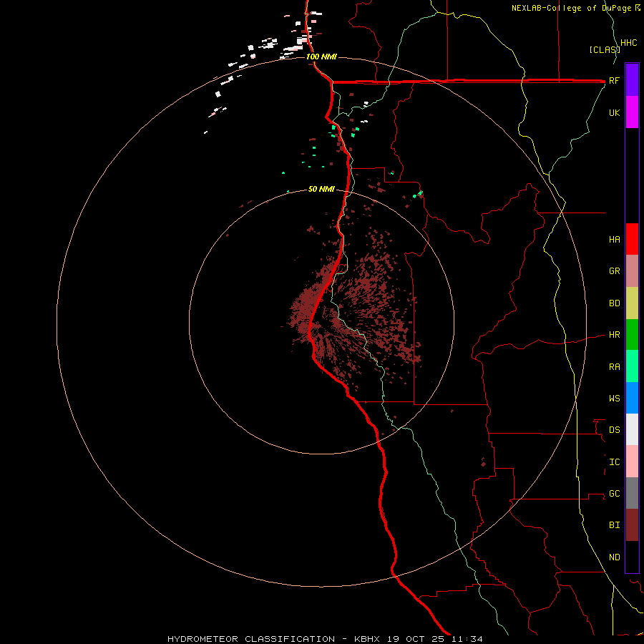Click the 'HHC' product label

pyautogui.click(x=629, y=43)
